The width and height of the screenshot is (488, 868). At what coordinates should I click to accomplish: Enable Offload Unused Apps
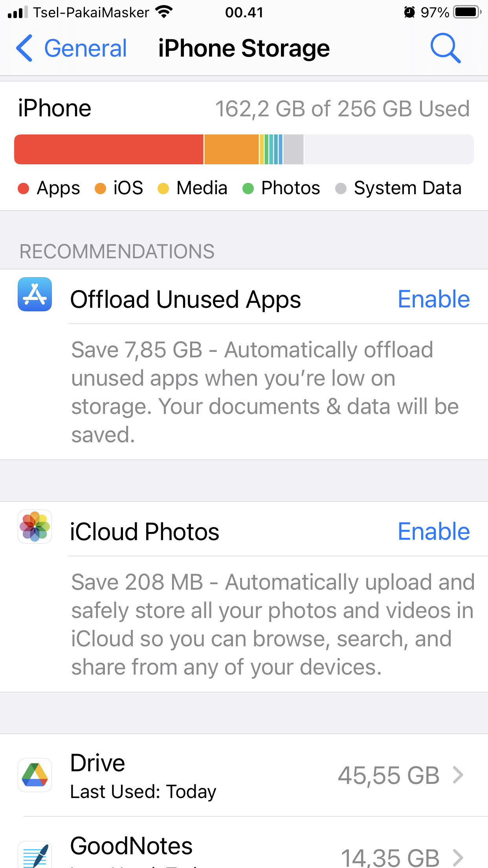[433, 299]
